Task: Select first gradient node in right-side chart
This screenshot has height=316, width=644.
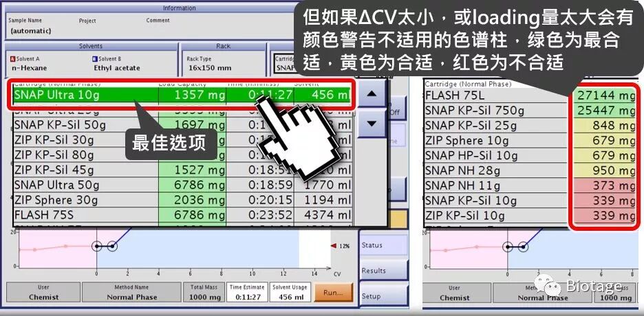Action: [x=508, y=247]
